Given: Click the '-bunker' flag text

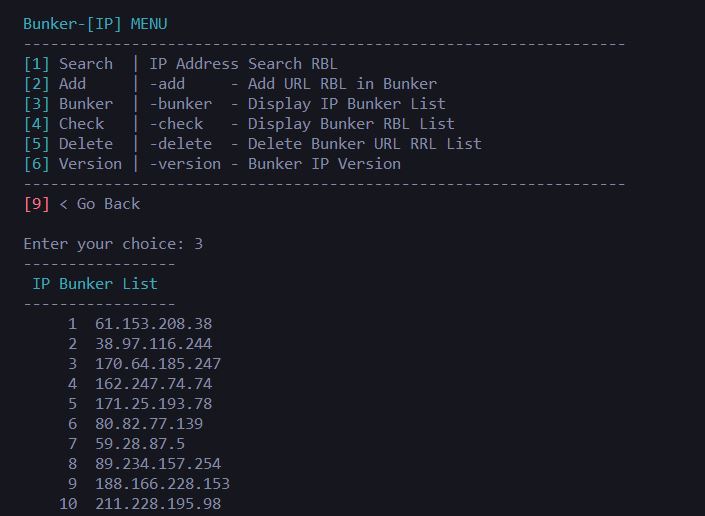Looking at the screenshot, I should (x=180, y=104).
